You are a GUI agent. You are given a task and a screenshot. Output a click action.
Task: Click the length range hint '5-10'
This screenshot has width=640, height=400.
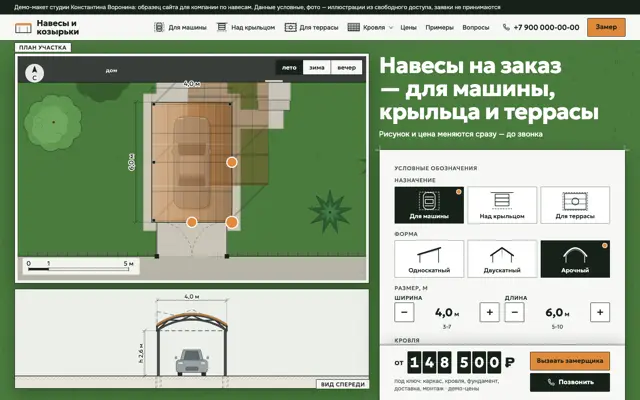557,327
